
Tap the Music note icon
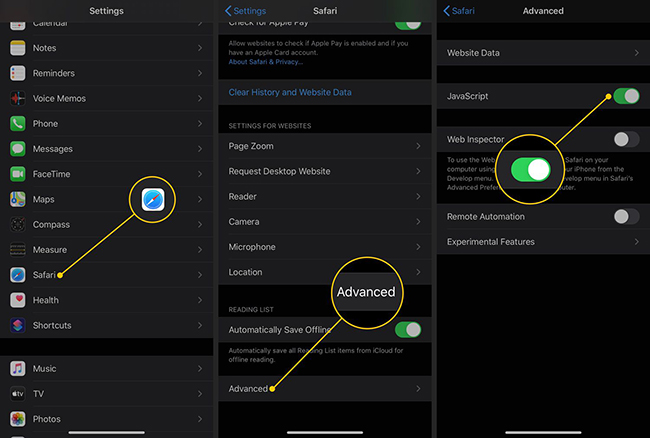click(x=17, y=368)
